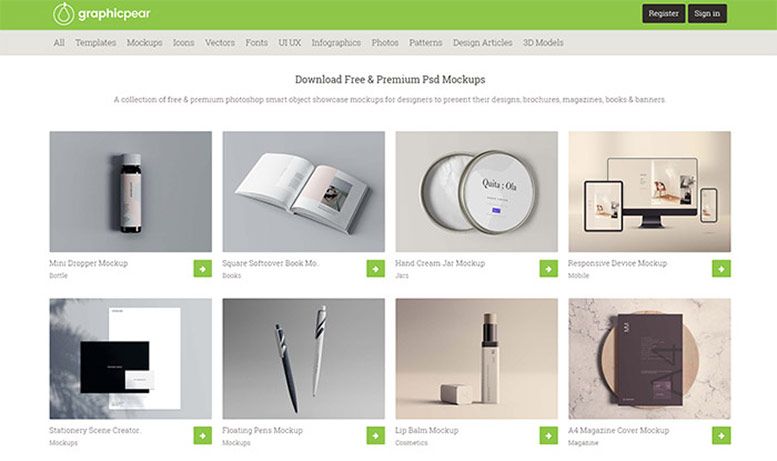Click green arrow for Square Softcover Book

pos(376,269)
